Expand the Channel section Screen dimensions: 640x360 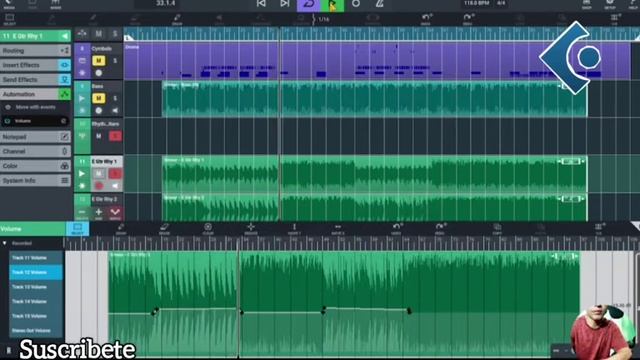(x=36, y=151)
